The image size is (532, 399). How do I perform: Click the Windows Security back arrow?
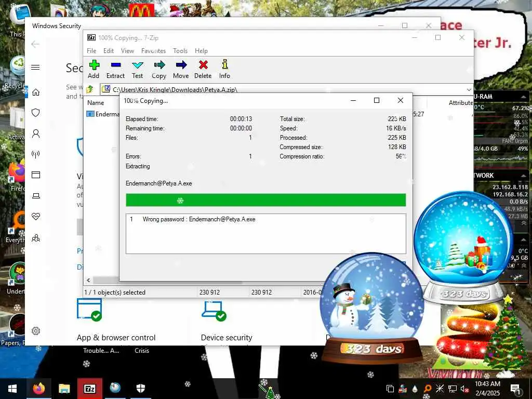35,44
